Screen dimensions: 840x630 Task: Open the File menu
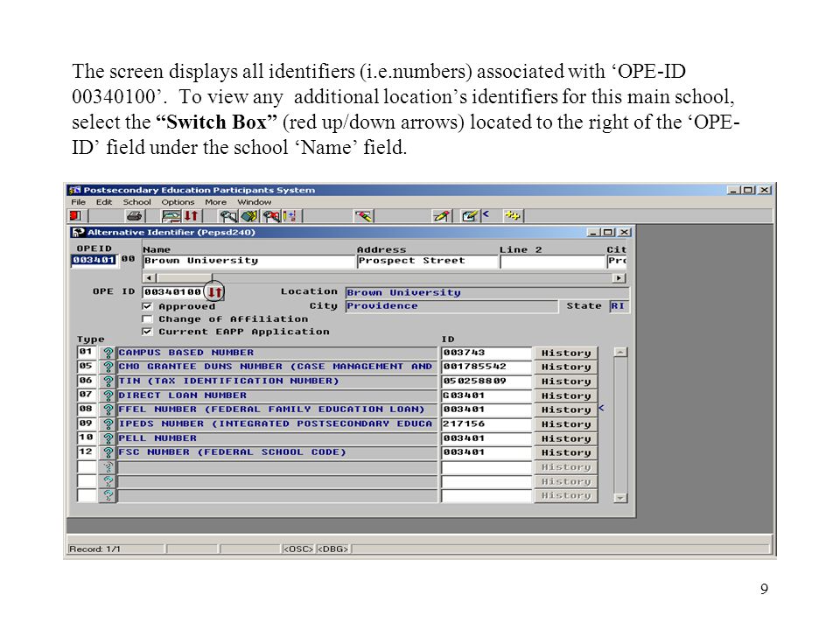tap(78, 202)
